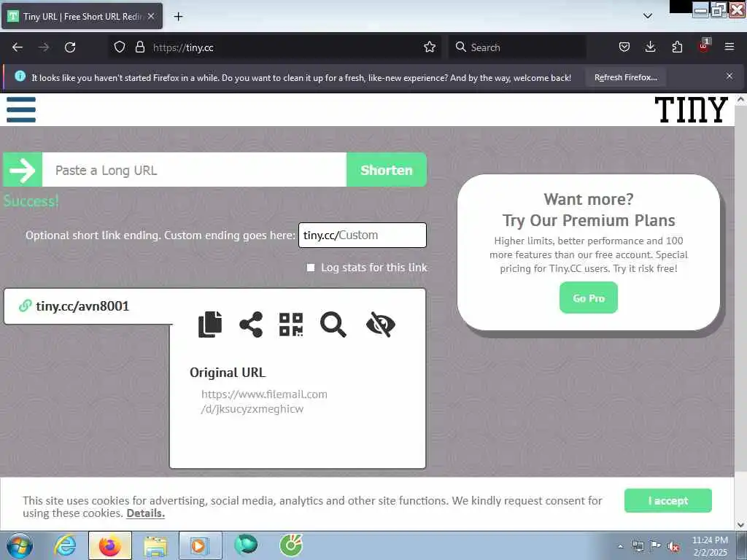The width and height of the screenshot is (747, 560).
Task: Open the extensions puzzle icon
Action: point(677,47)
